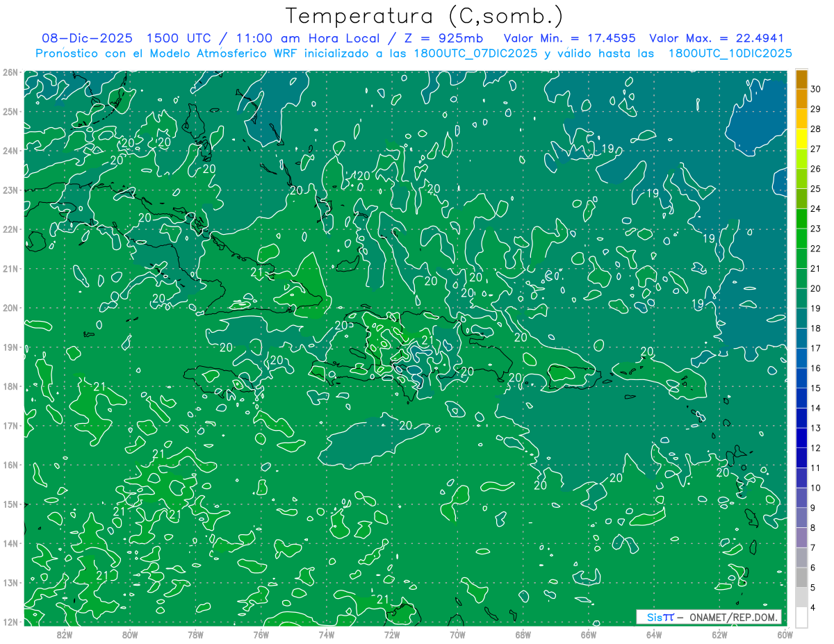Click the 'Z = 925mb' level text
Viewport: 834px width, 644px height.
click(445, 38)
